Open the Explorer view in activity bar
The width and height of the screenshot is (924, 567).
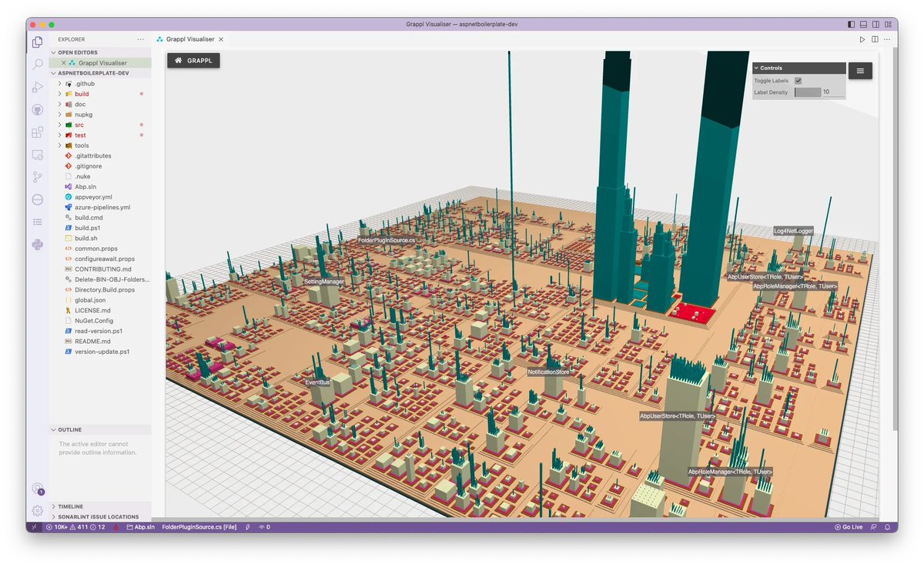[37, 42]
